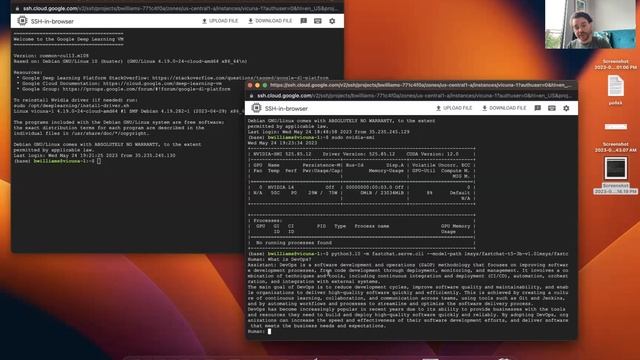This screenshot has width=640, height=360.
Task: Close the front SSH window
Action: tap(250, 85)
